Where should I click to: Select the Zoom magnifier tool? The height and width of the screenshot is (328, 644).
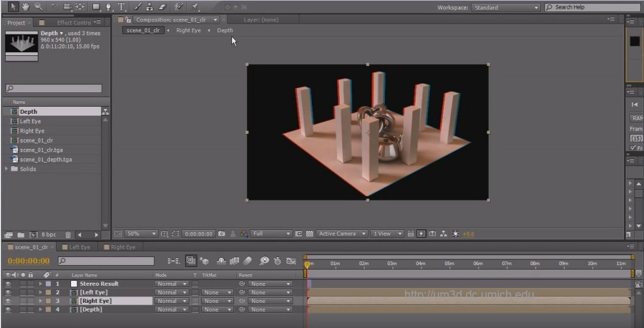click(x=38, y=7)
